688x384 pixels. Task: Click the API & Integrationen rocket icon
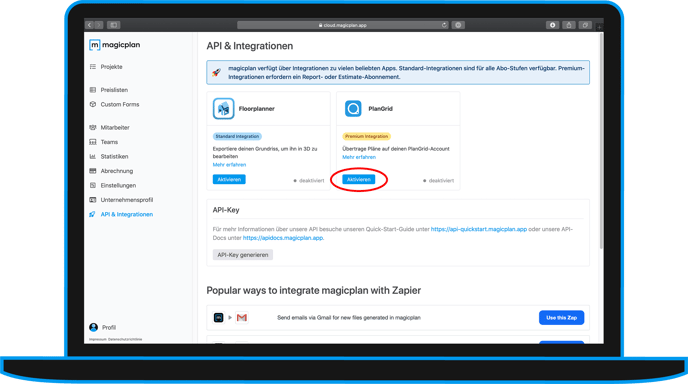click(92, 215)
